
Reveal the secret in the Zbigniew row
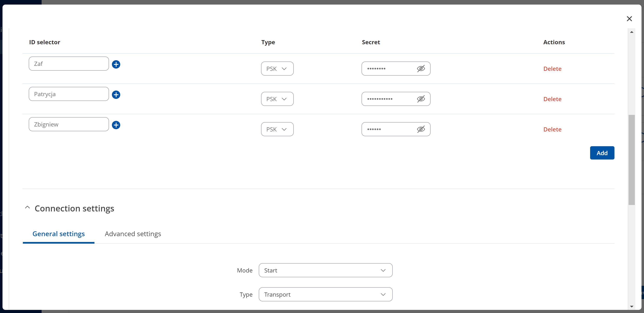(x=421, y=129)
